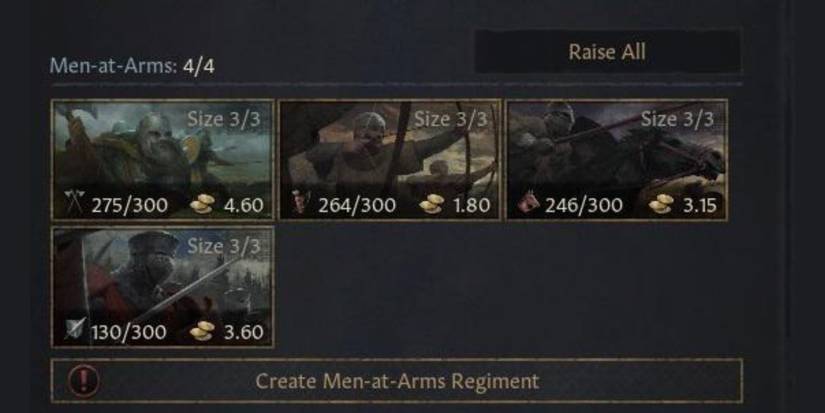The image size is (825, 413).
Task: Click Size 3/3 on the archer regiment
Action: [x=451, y=119]
